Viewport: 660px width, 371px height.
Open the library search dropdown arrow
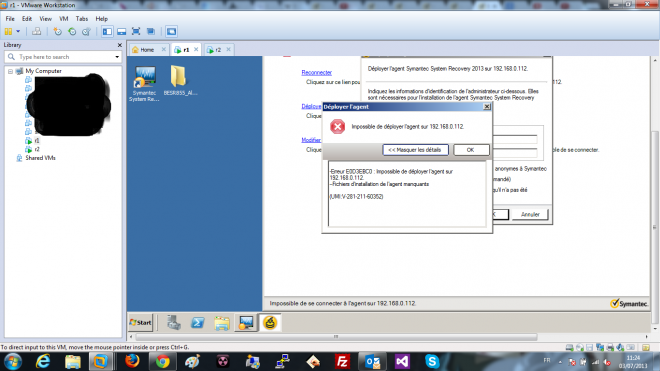(117, 57)
